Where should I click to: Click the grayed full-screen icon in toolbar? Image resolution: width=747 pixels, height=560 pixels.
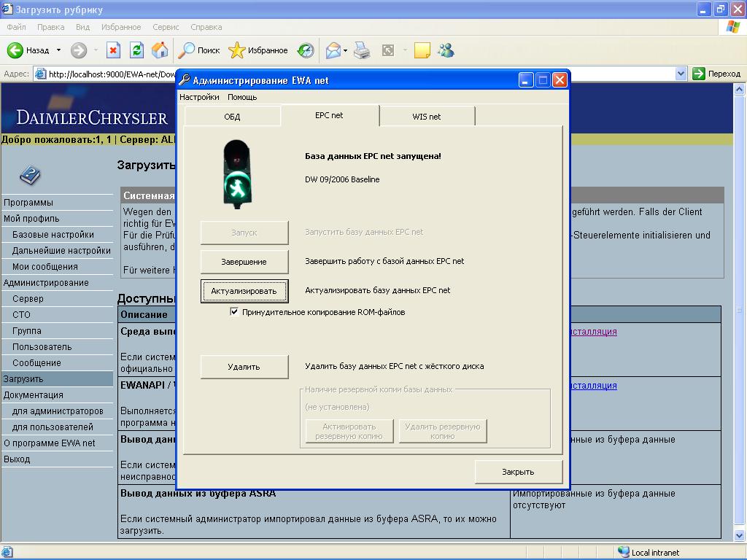(388, 50)
